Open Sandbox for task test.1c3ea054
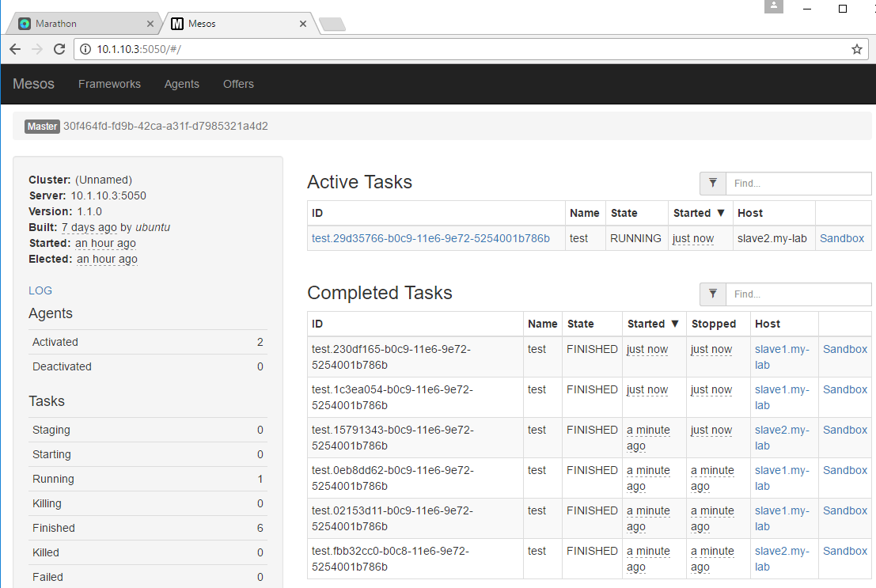 click(844, 389)
